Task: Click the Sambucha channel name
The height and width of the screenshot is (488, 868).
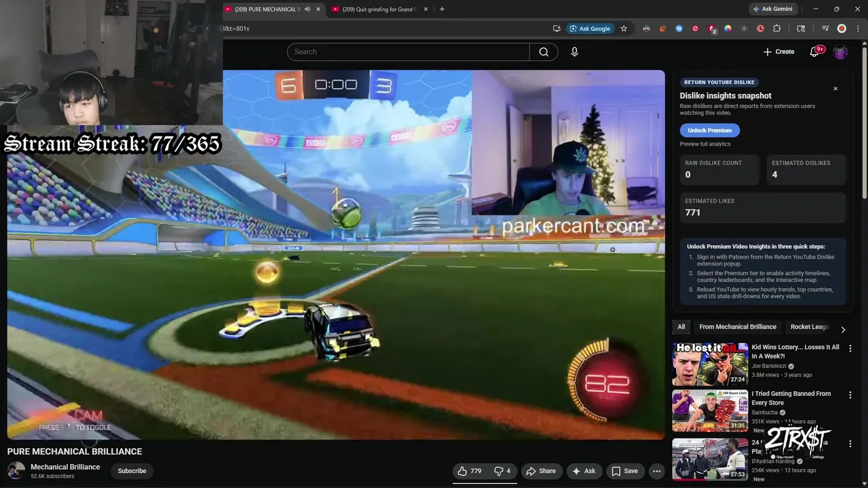Action: tap(765, 412)
